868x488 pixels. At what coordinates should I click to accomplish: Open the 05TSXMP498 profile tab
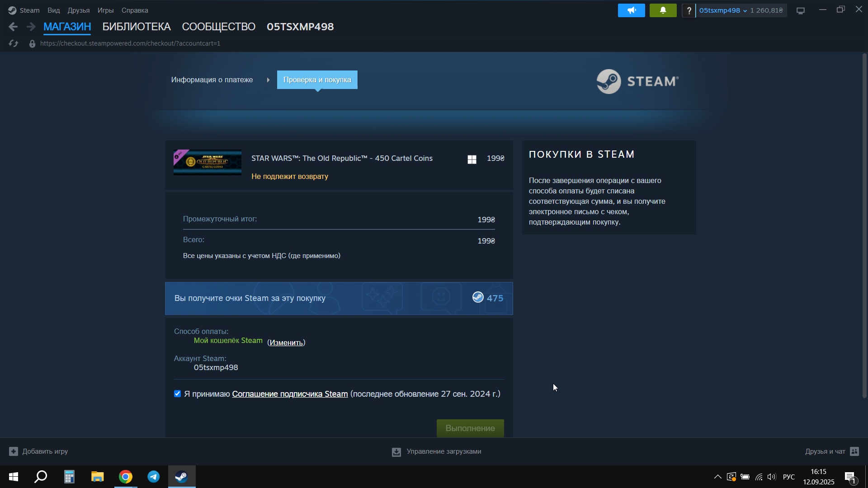pyautogui.click(x=300, y=27)
